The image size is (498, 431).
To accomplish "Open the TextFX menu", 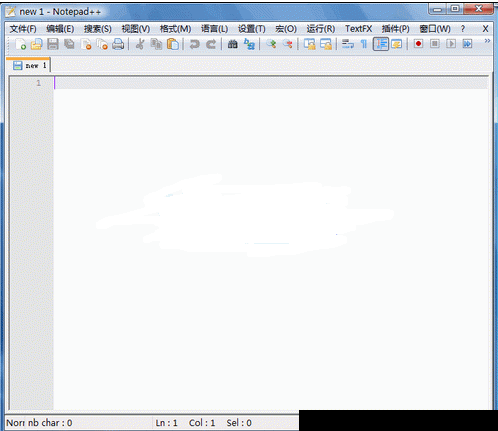I will tap(358, 29).
